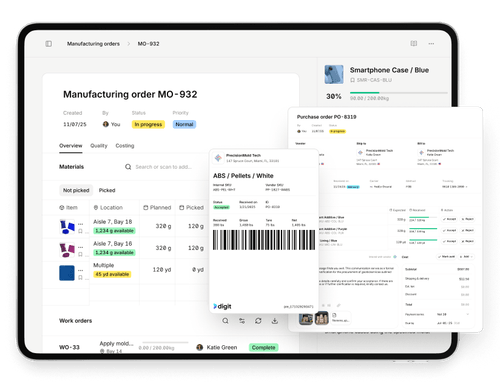This screenshot has width=500, height=384.
Task: Click received progress bar of first PO line
Action: (423, 217)
